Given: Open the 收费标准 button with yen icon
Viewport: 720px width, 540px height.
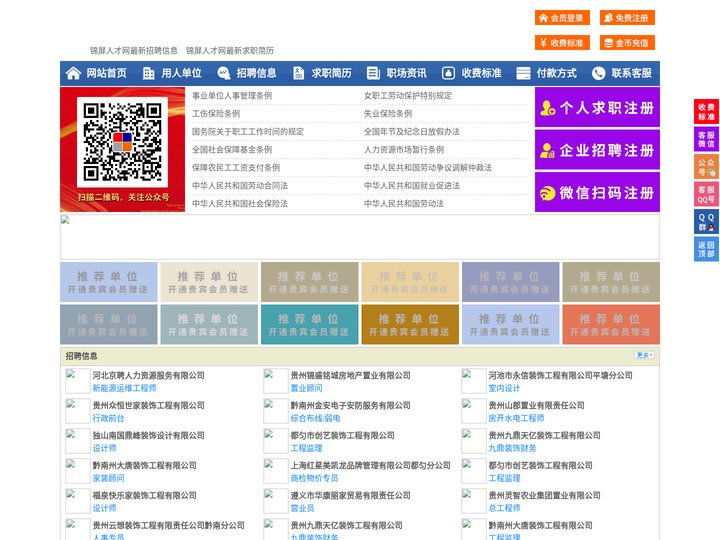Looking at the screenshot, I should tap(562, 43).
